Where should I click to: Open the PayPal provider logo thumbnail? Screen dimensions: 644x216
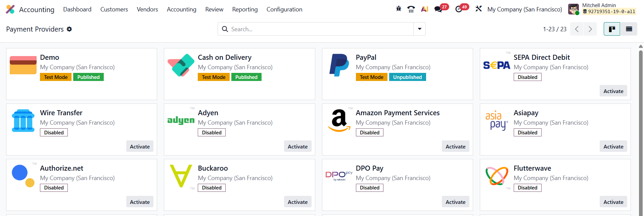tap(339, 65)
